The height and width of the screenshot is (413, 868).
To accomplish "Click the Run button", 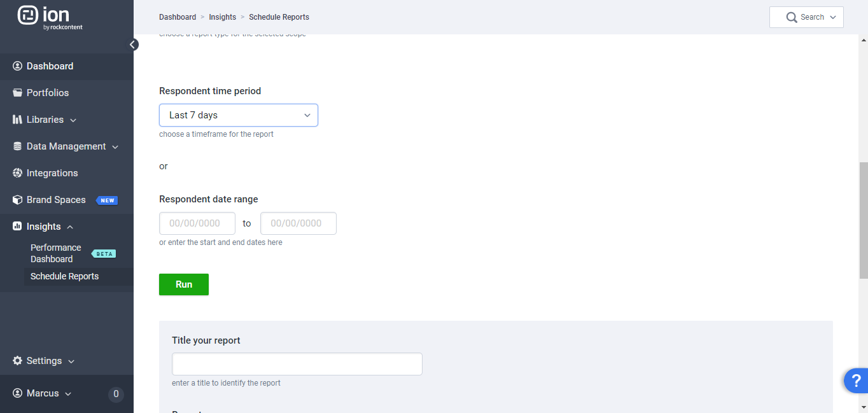I will pyautogui.click(x=184, y=284).
